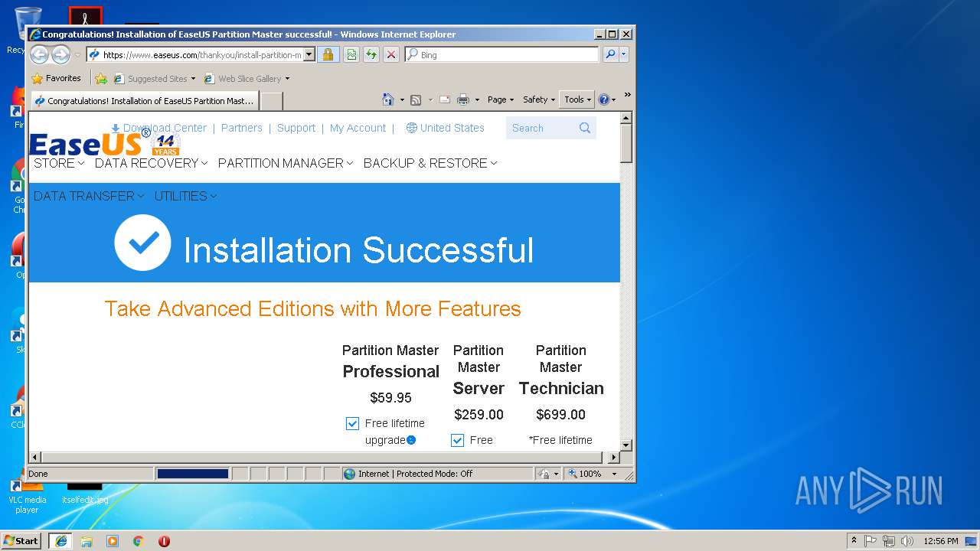This screenshot has width=980, height=551.
Task: Stop loading with the red X icon
Action: pyautogui.click(x=391, y=54)
